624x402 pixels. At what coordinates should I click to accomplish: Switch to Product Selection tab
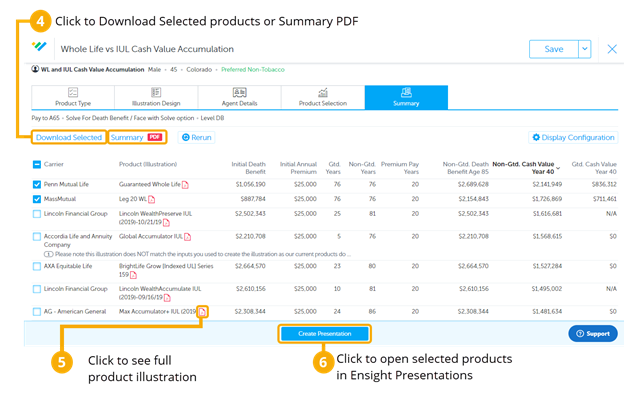coord(323,97)
